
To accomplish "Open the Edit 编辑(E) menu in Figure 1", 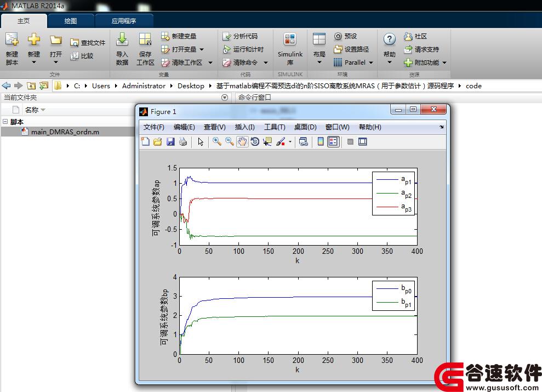I will tap(184, 127).
